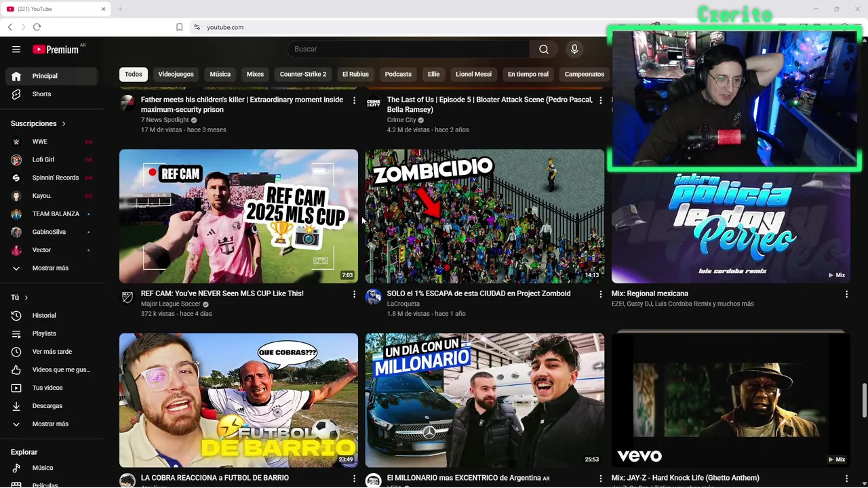Open Ver más tarde list
The height and width of the screenshot is (488, 868).
click(52, 352)
